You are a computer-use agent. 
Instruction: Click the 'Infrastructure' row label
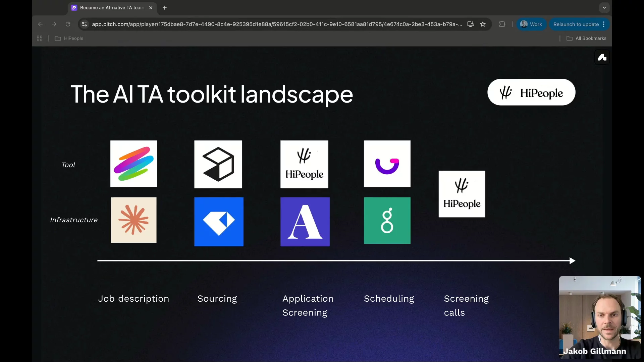pyautogui.click(x=74, y=220)
